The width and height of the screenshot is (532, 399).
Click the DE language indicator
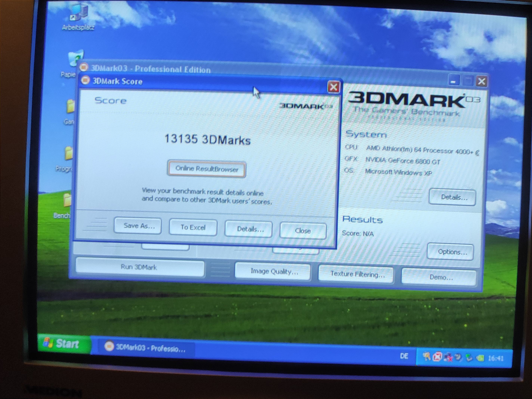[404, 356]
